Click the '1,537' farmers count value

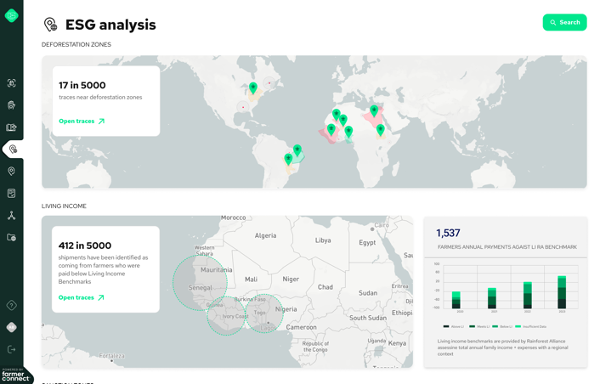448,233
